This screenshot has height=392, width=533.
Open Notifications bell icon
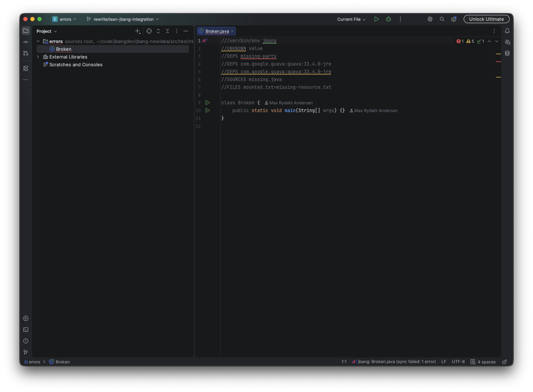[507, 31]
